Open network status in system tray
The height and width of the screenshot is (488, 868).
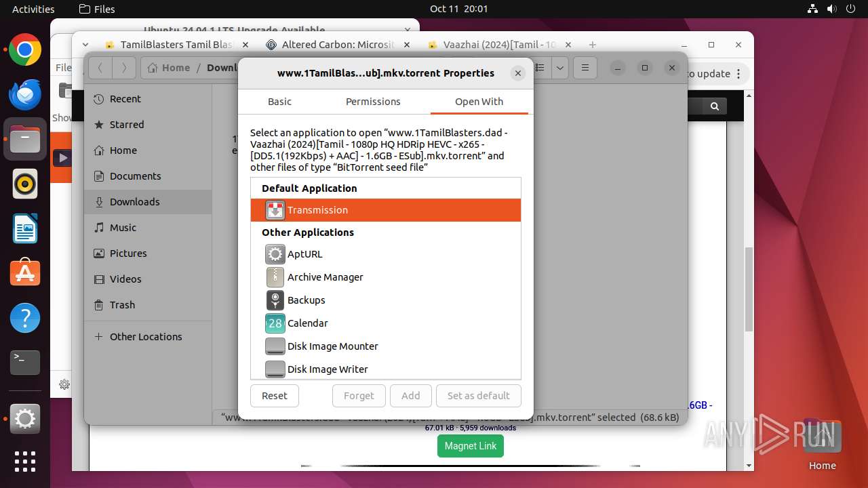pyautogui.click(x=813, y=9)
